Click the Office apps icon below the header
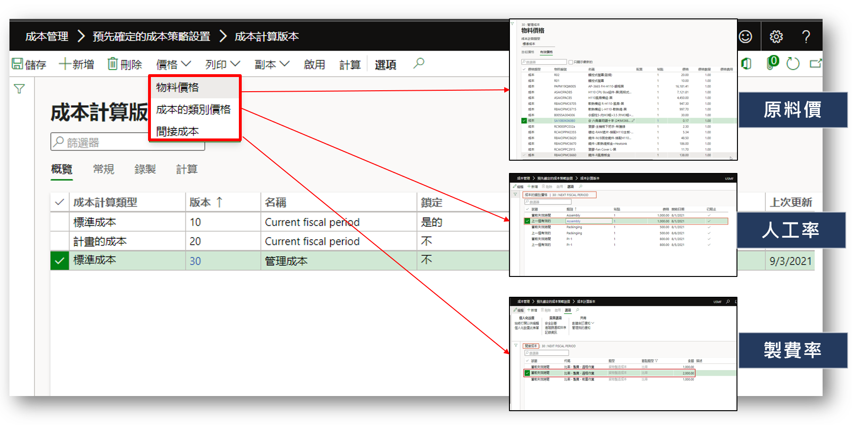Image resolution: width=868 pixels, height=431 pixels. click(x=746, y=63)
